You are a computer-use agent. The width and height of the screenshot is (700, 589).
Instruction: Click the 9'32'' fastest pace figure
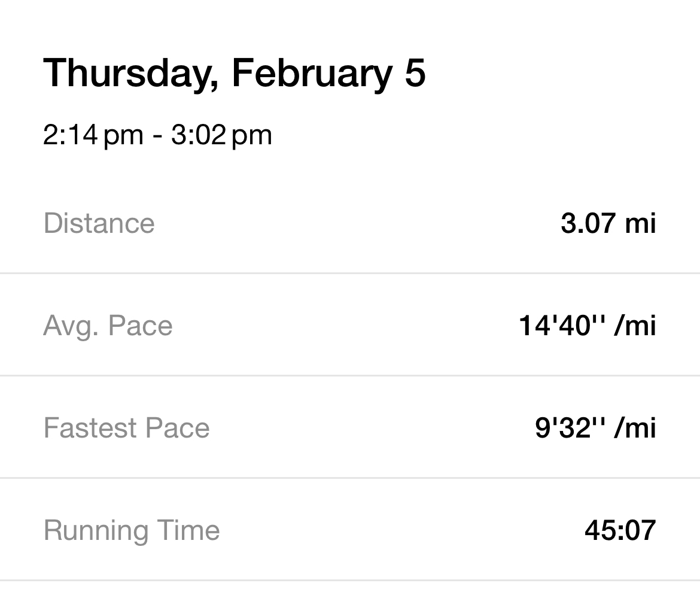click(x=570, y=428)
